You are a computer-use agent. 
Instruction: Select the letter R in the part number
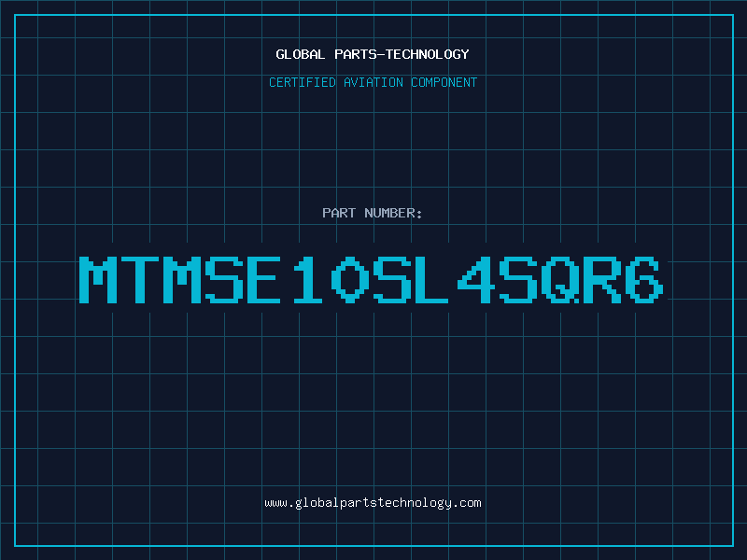[602, 279]
